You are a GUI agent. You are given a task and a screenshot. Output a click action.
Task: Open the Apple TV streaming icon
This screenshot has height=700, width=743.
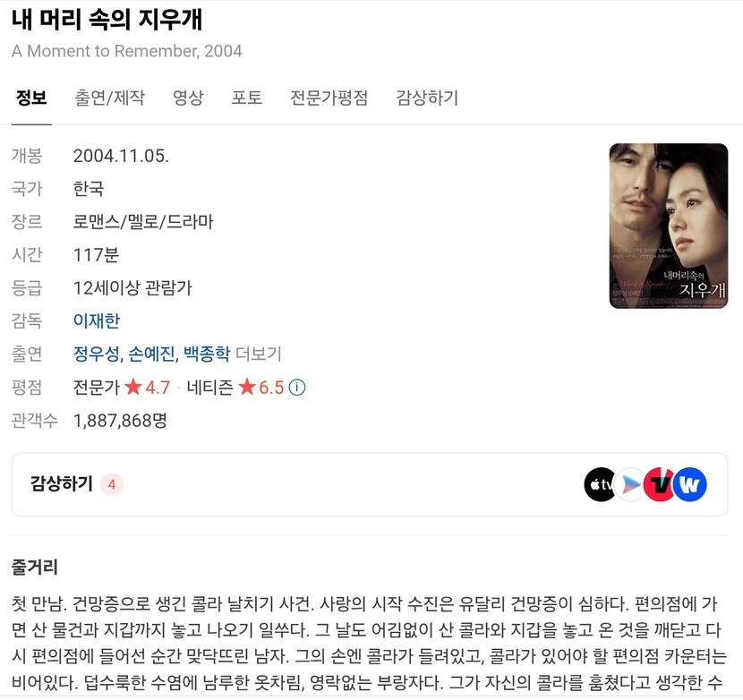(x=600, y=484)
